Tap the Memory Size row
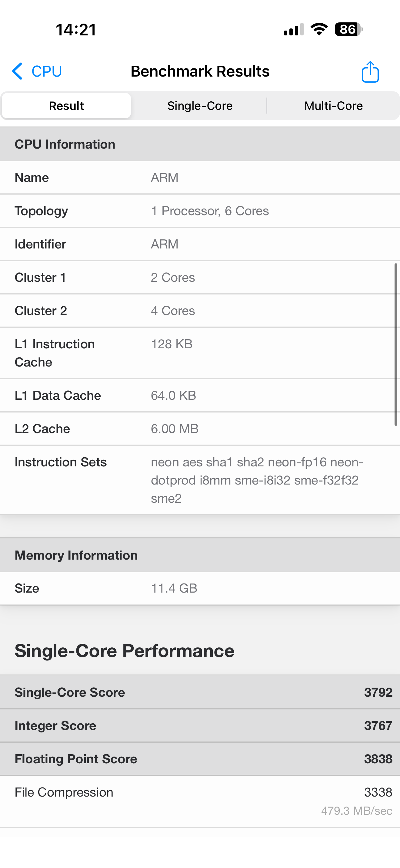 (200, 588)
